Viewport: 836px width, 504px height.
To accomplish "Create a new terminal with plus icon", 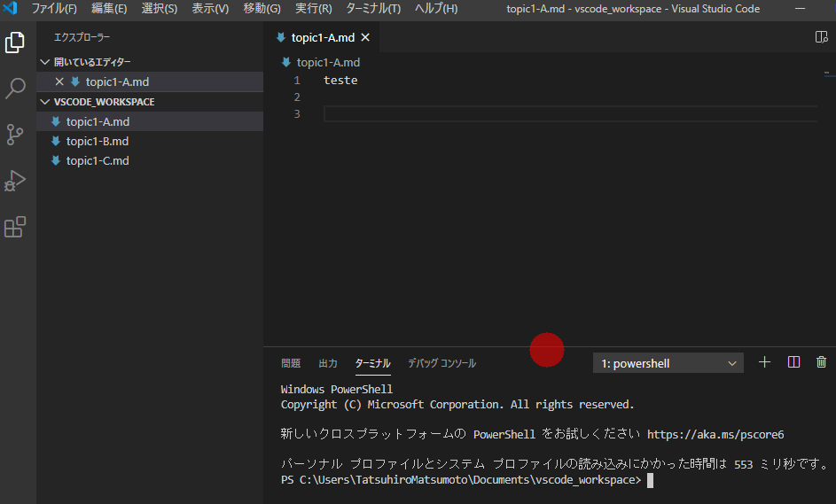I will click(x=764, y=362).
